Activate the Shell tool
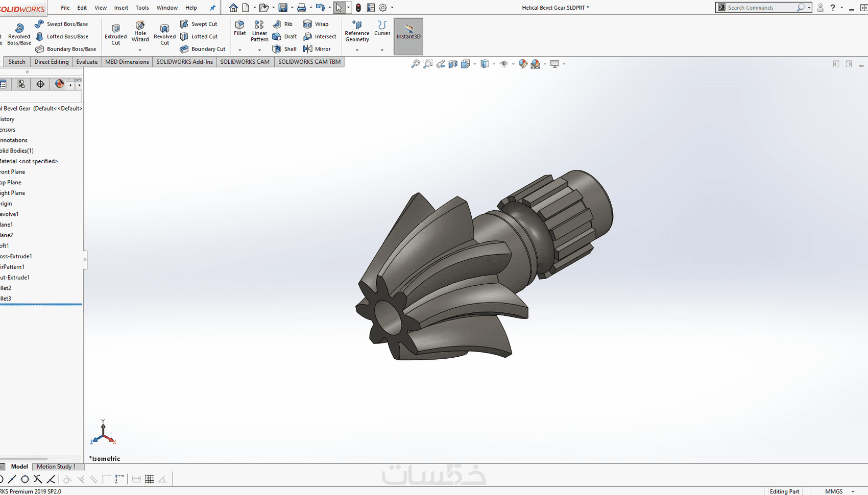The width and height of the screenshot is (868, 495). [x=284, y=49]
